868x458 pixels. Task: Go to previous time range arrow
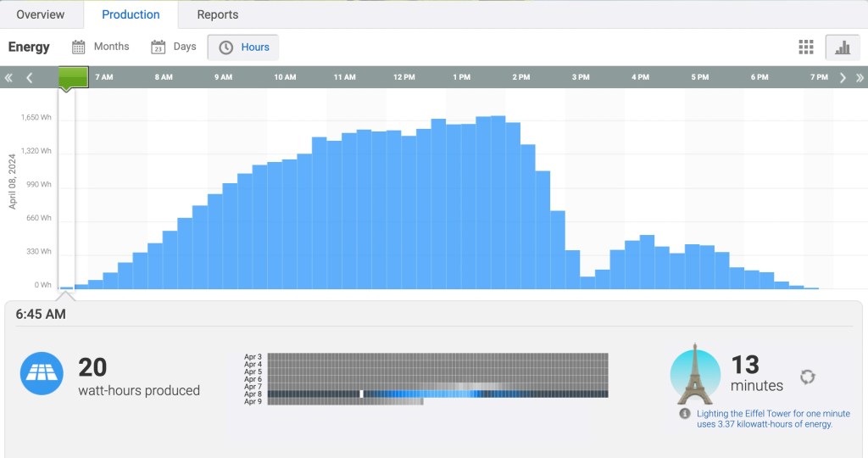(30, 78)
